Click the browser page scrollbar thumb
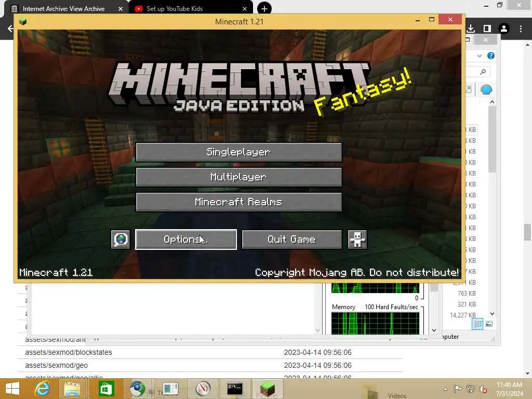The image size is (532, 399). pyautogui.click(x=527, y=232)
